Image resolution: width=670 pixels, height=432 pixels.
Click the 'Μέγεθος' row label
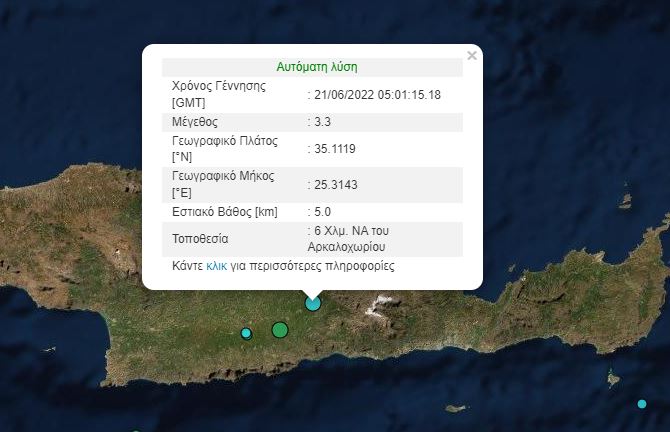tap(195, 122)
